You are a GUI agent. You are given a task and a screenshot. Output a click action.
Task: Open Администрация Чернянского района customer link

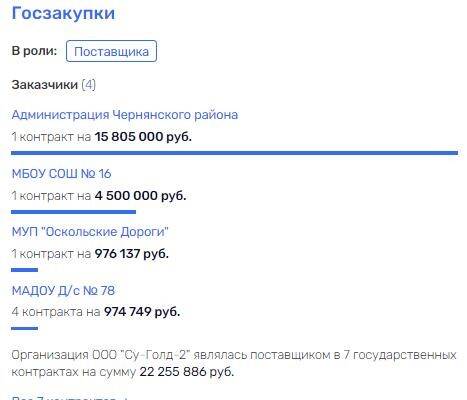coord(125,115)
